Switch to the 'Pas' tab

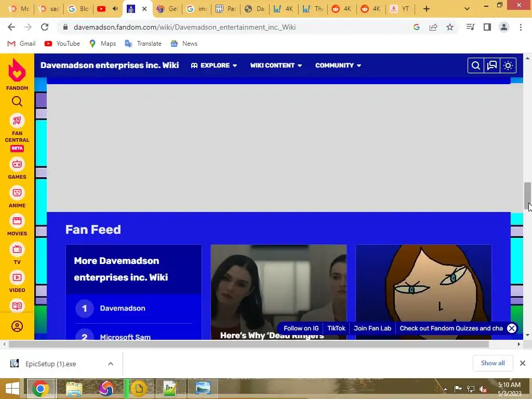tap(225, 9)
